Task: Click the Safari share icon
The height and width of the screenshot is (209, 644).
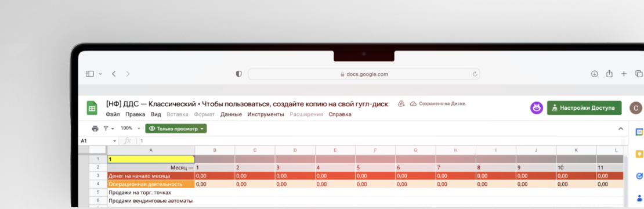Action: coord(610,74)
